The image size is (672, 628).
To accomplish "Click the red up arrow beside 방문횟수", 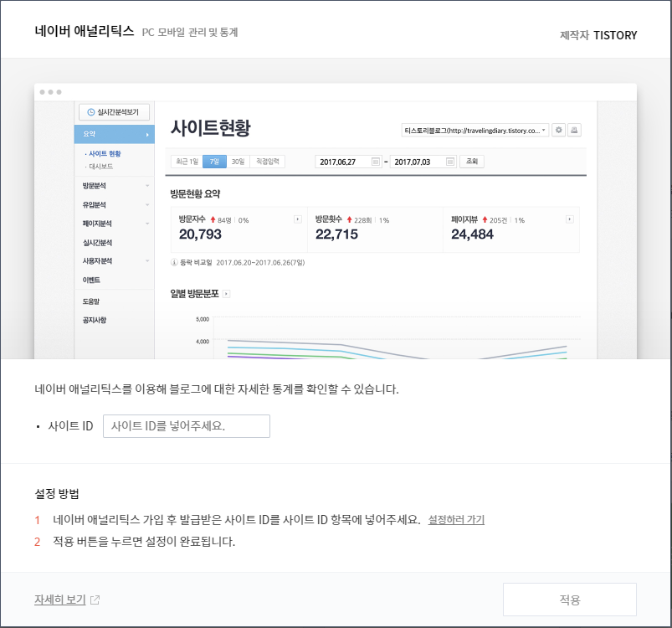I will click(349, 219).
